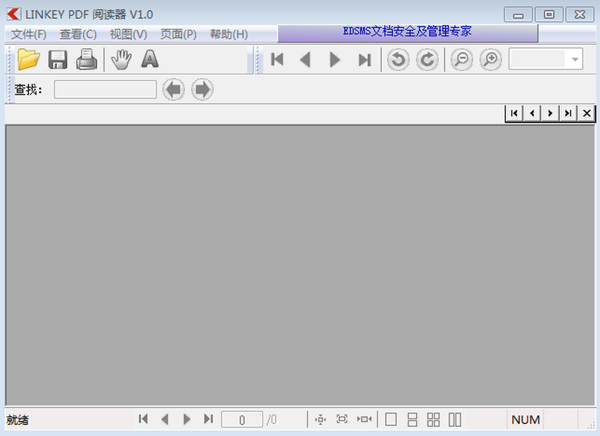Open the 文件(F) menu

[29, 34]
